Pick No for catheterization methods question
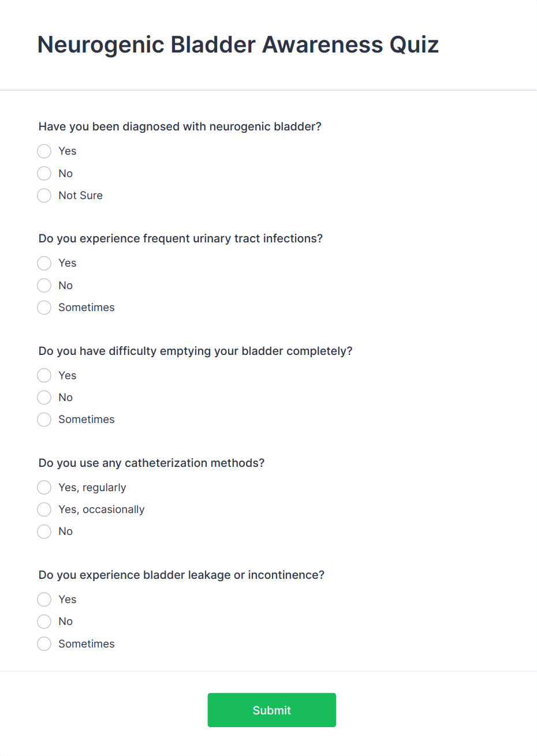 click(44, 532)
